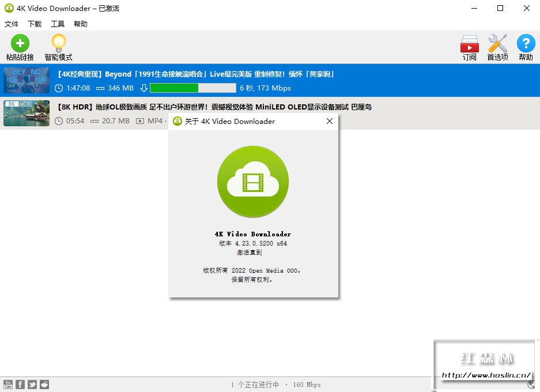Click the 346 MB file size icon
This screenshot has height=392, width=540.
(100, 88)
